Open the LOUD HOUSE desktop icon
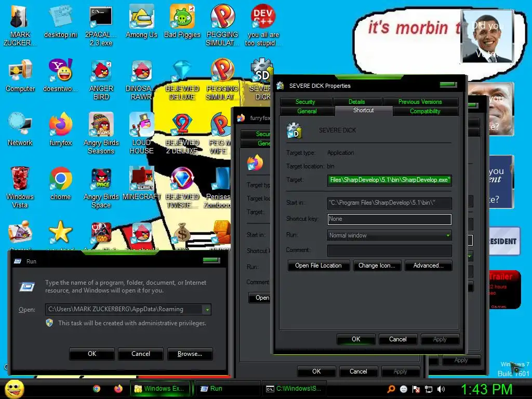The image size is (532, 399). (141, 134)
